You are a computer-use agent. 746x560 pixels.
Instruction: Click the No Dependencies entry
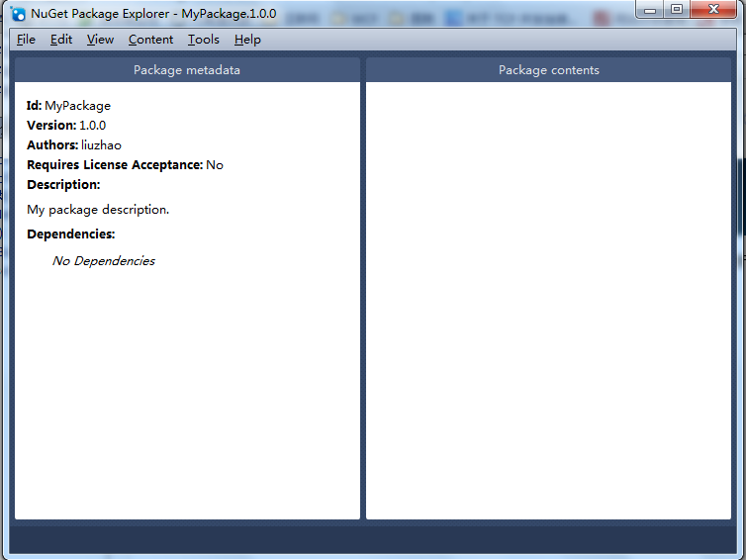point(104,261)
